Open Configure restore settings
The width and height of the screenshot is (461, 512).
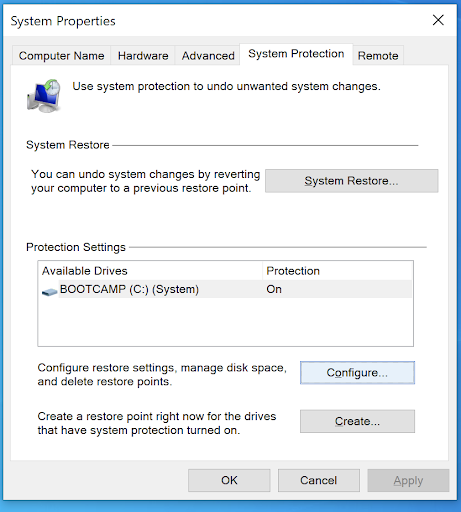pyautogui.click(x=357, y=373)
